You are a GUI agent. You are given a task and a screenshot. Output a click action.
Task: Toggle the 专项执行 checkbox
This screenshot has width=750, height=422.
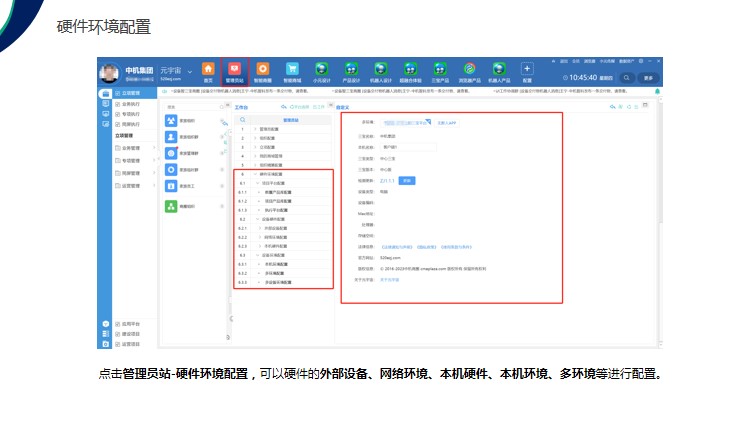coord(118,114)
